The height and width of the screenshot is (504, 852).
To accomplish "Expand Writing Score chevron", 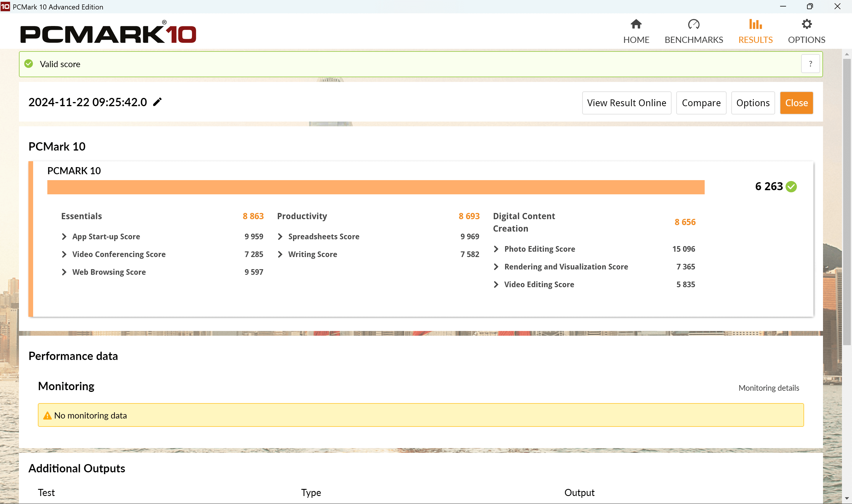I will point(280,254).
